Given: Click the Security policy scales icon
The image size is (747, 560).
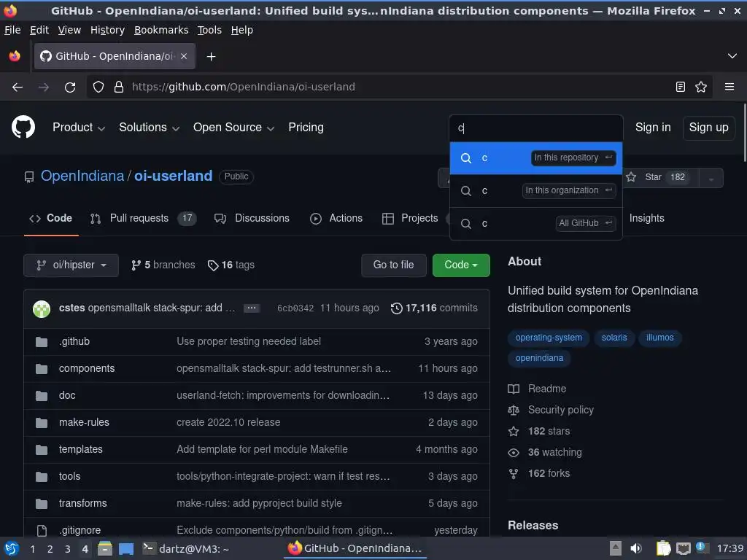Looking at the screenshot, I should point(514,410).
